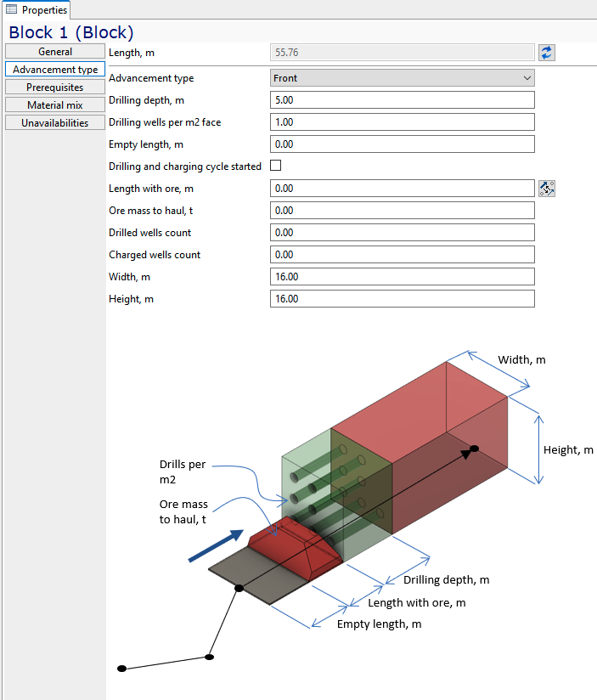The width and height of the screenshot is (597, 700).
Task: Open the Unavailabilities tab
Action: 55,123
